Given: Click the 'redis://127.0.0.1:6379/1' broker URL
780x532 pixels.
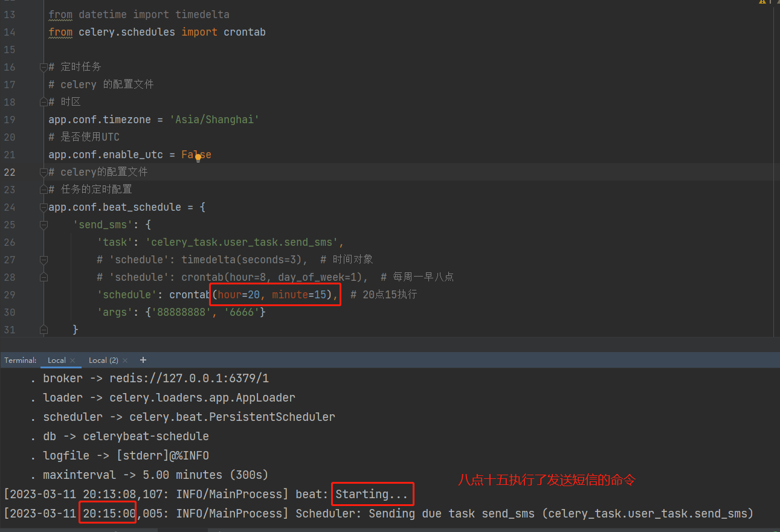Looking at the screenshot, I should tap(189, 379).
